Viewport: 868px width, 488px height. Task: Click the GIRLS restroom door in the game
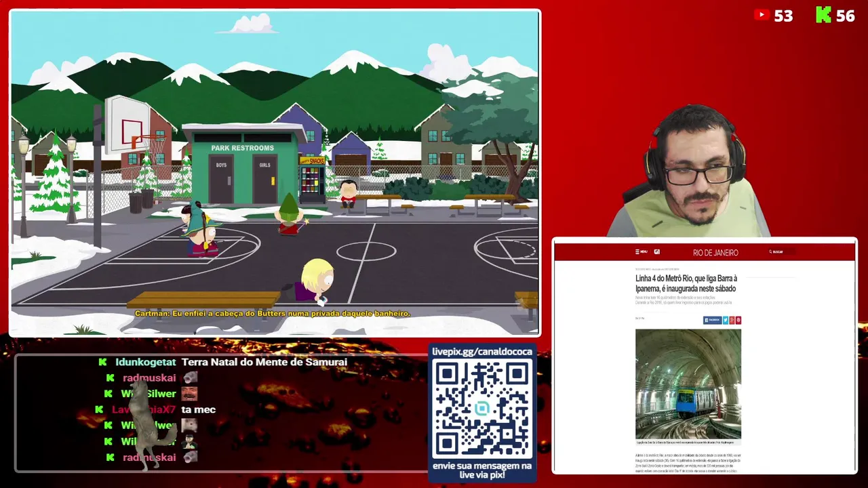(264, 179)
